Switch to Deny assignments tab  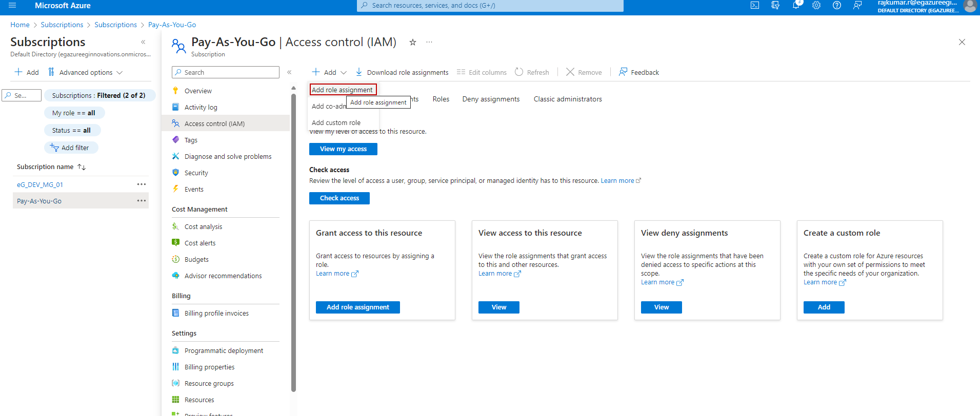[491, 99]
